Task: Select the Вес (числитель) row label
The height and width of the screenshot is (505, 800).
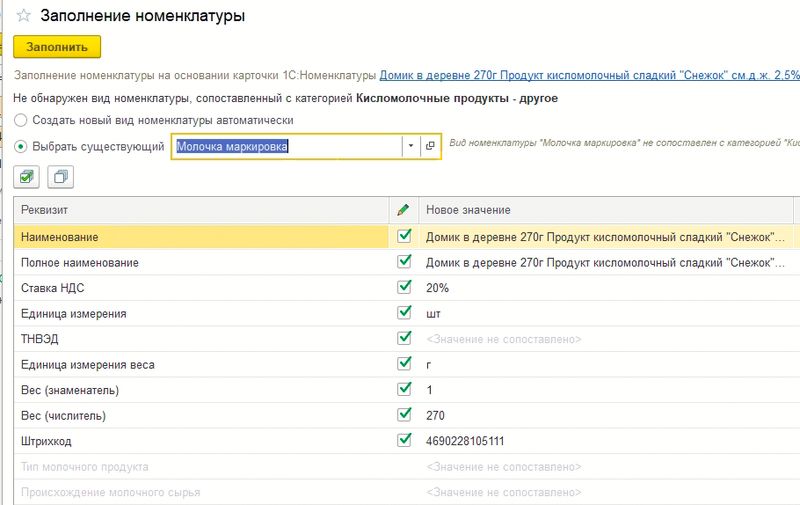Action: tap(63, 416)
